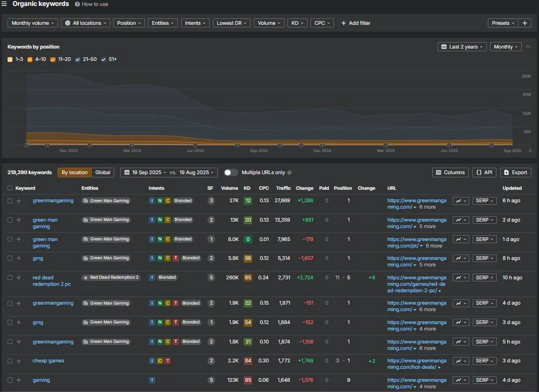
Task: Open CPC filter dropdown
Action: coord(322,23)
